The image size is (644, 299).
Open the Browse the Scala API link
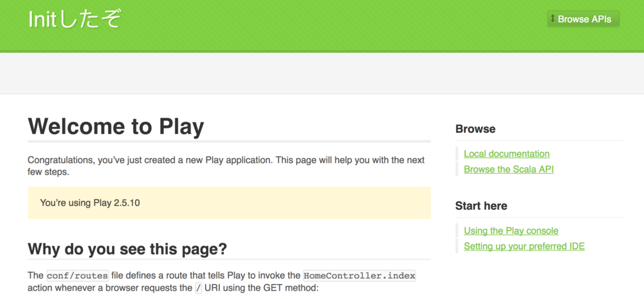click(x=508, y=169)
